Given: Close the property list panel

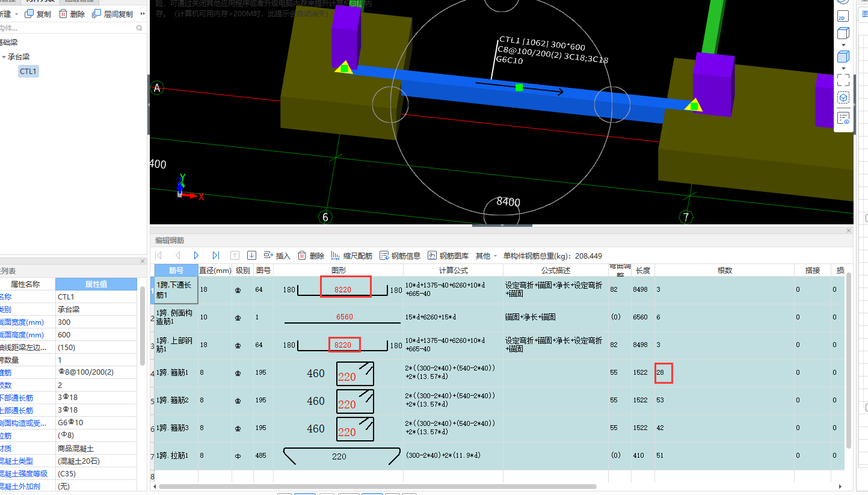Looking at the screenshot, I should [x=143, y=261].
